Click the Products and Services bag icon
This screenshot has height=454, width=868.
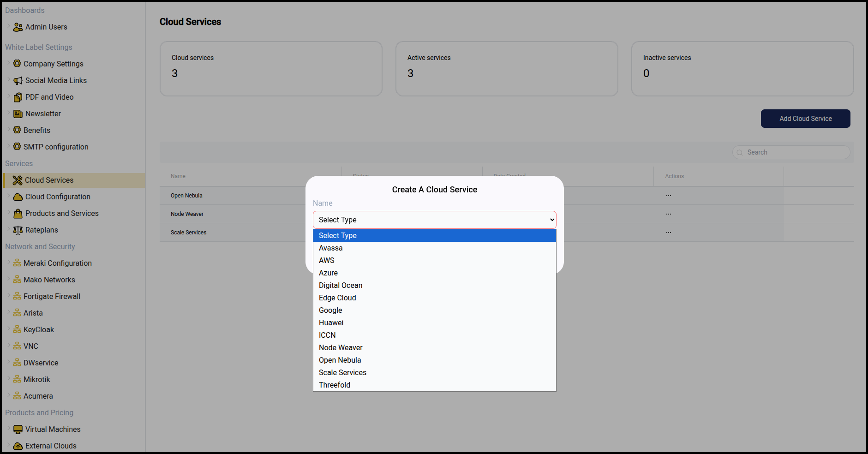18,214
